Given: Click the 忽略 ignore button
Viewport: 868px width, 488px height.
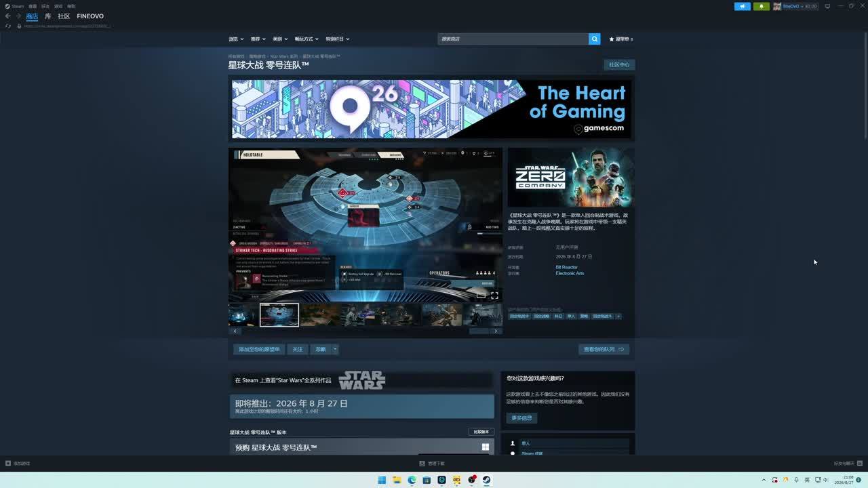Looking at the screenshot, I should [321, 350].
